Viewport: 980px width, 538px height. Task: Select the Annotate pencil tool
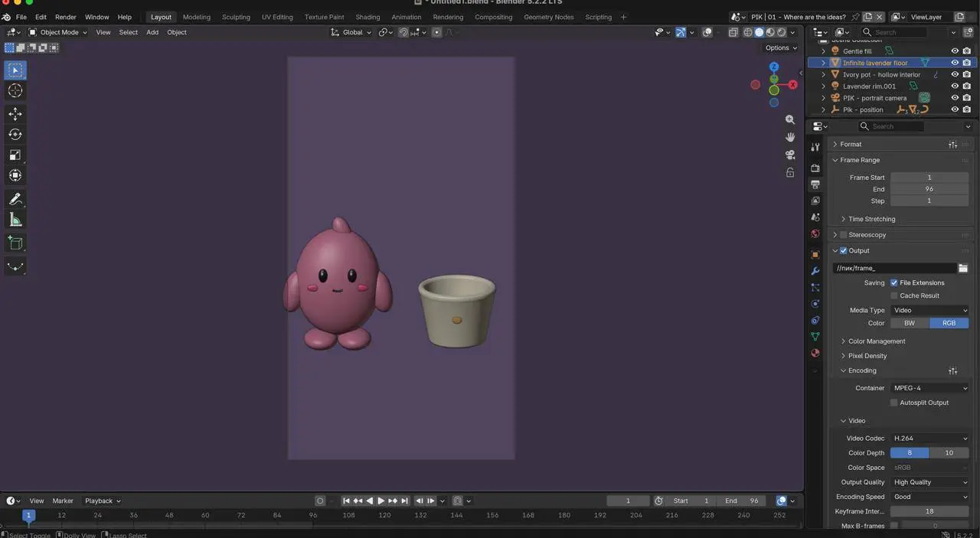pos(15,199)
